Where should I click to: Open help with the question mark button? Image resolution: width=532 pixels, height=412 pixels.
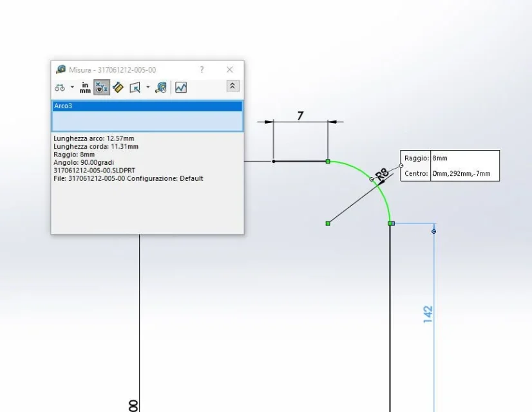click(x=202, y=70)
